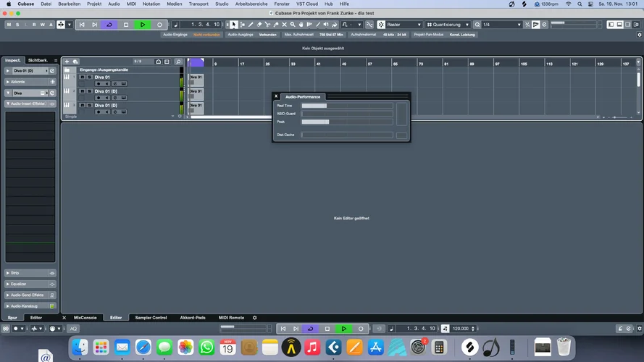Close the Audio-Performance window
This screenshot has width=644, height=362.
tap(276, 96)
